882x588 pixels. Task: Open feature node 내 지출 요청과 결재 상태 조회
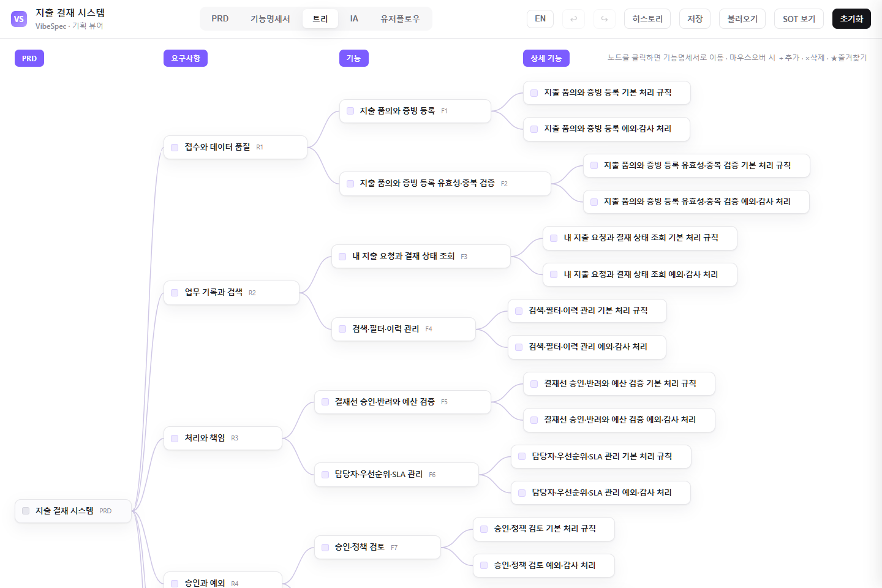click(x=421, y=256)
